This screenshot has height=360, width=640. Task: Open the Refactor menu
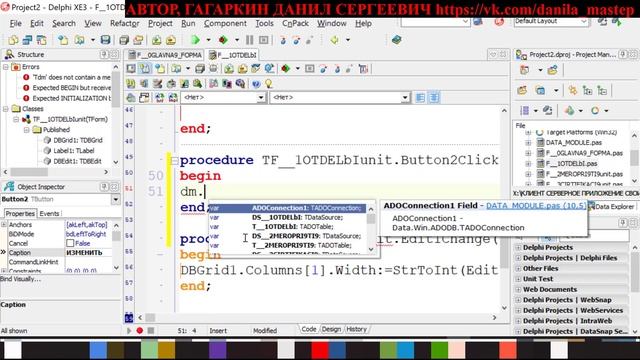(x=124, y=24)
